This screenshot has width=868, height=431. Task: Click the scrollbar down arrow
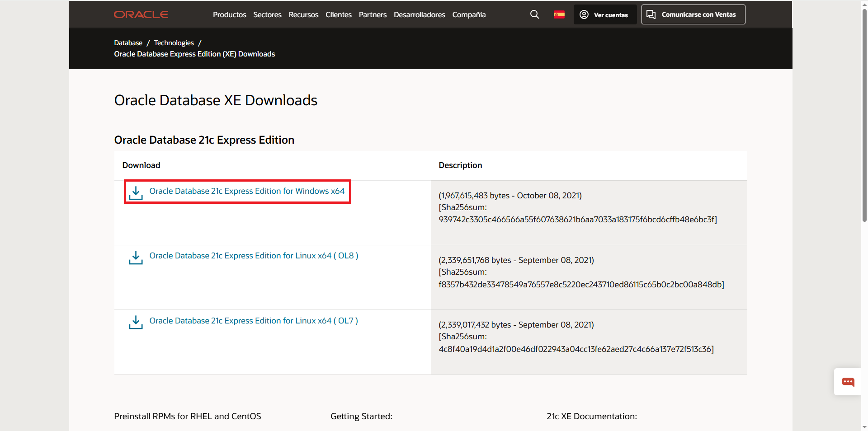863,427
